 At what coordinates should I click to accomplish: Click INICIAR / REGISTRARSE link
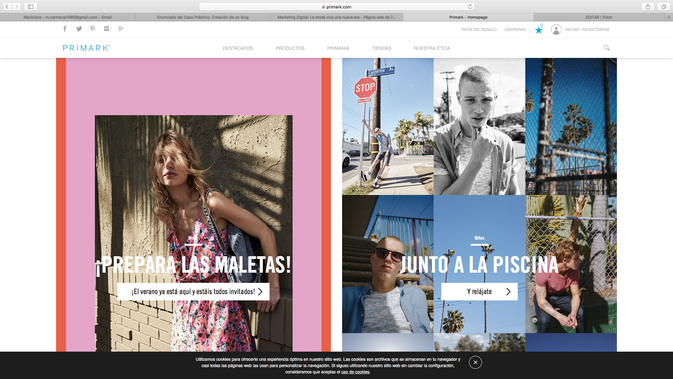click(x=587, y=30)
